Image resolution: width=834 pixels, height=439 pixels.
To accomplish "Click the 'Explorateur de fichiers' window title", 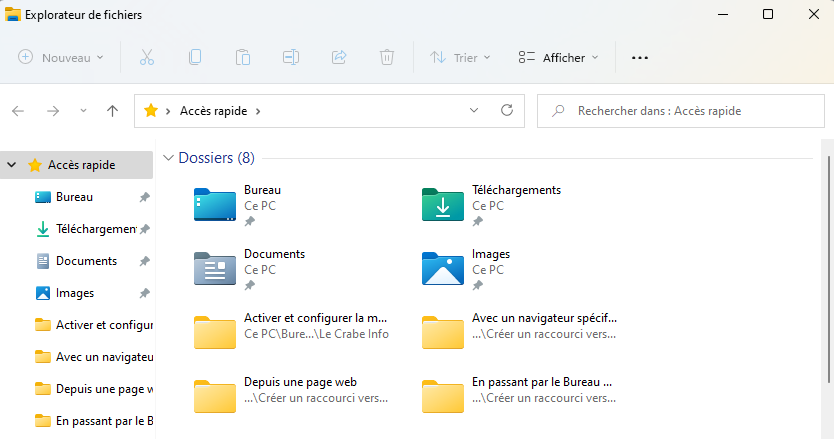I will click(84, 15).
